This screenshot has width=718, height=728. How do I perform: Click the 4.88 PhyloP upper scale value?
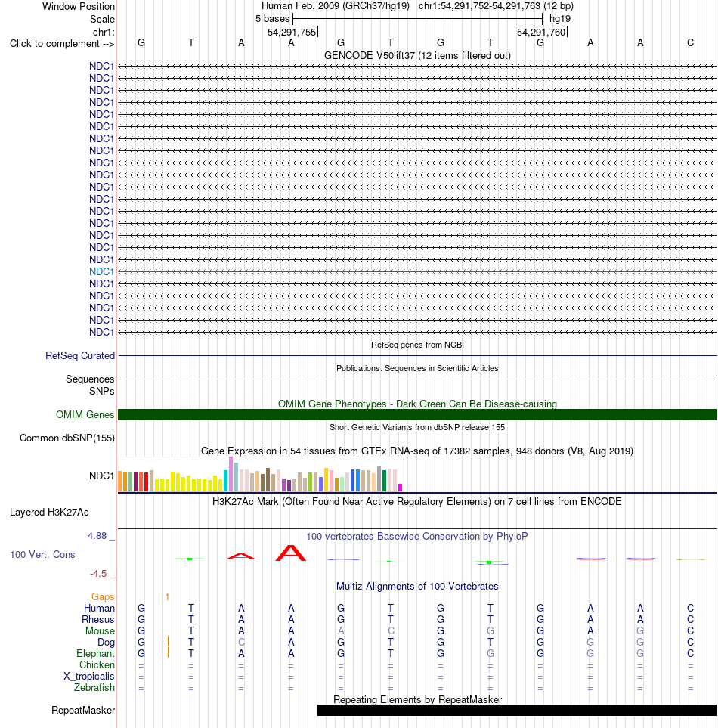click(97, 536)
